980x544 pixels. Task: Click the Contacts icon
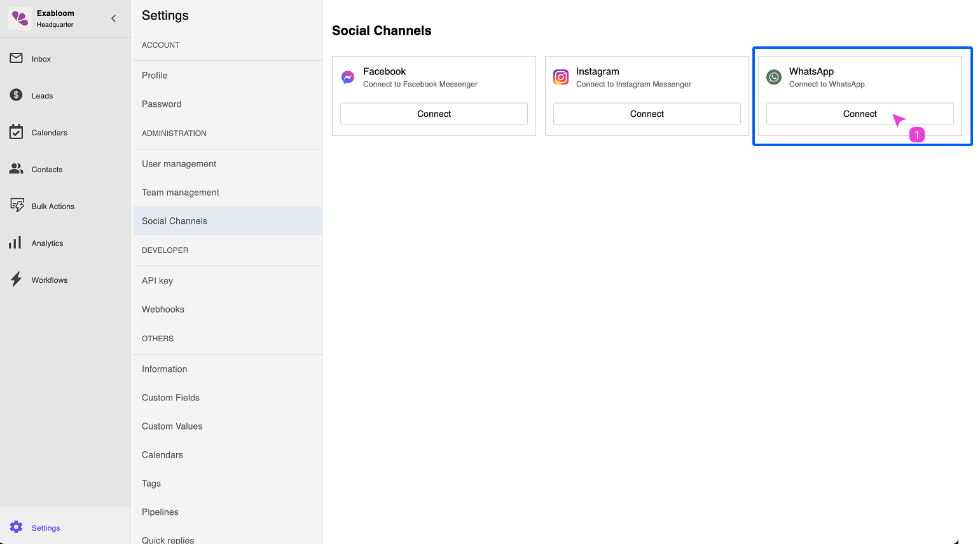pyautogui.click(x=17, y=168)
